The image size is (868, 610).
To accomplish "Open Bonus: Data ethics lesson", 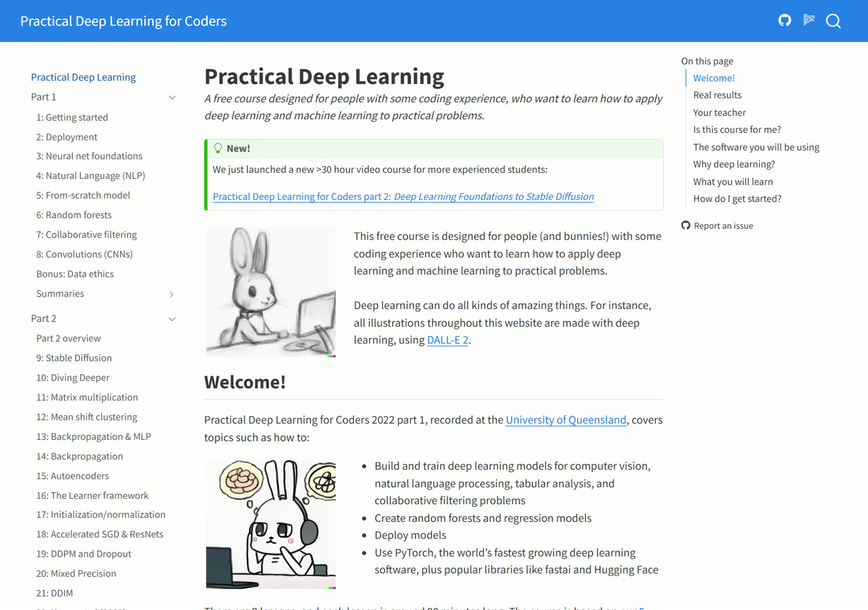I will click(x=75, y=274).
